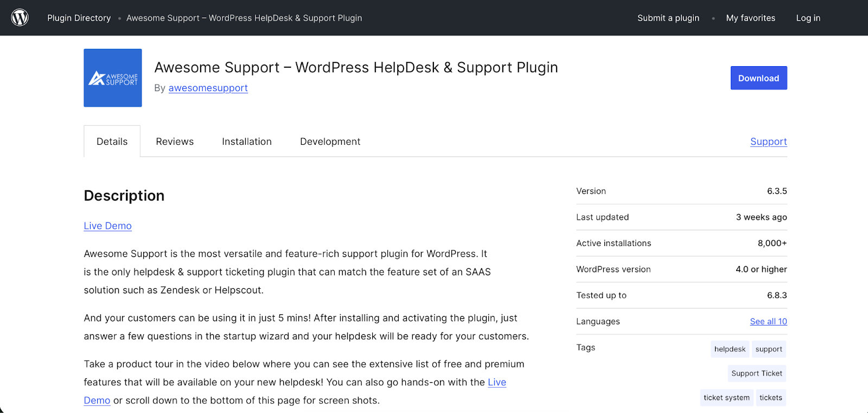Click the Awesome Support breadcrumb title in header
Image resolution: width=868 pixels, height=413 pixels.
click(x=244, y=18)
